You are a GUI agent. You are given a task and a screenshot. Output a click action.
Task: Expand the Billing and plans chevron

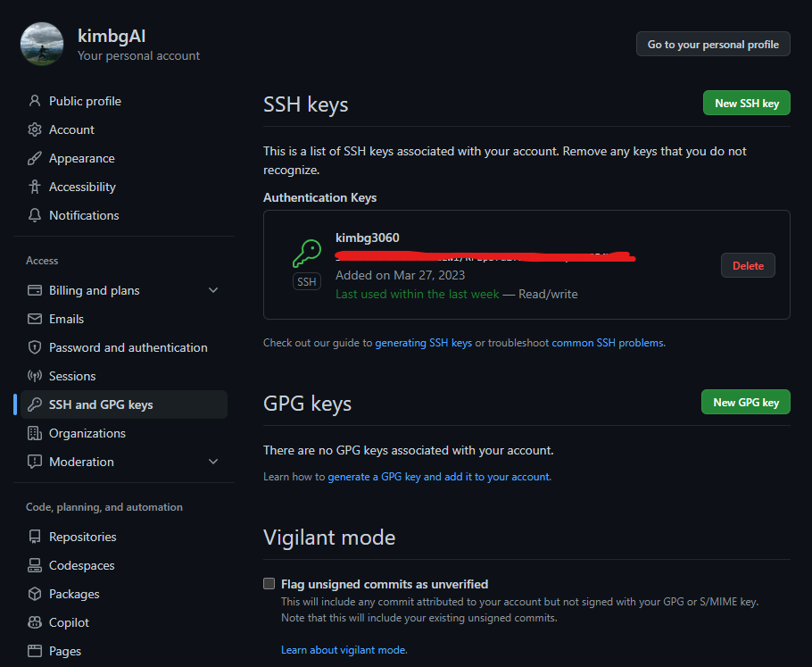click(x=213, y=290)
